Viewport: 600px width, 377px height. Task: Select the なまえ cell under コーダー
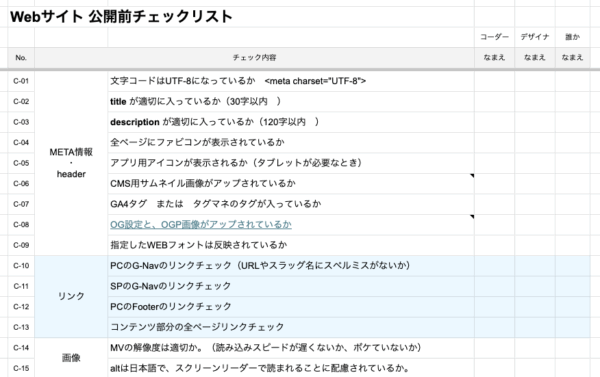pyautogui.click(x=494, y=58)
